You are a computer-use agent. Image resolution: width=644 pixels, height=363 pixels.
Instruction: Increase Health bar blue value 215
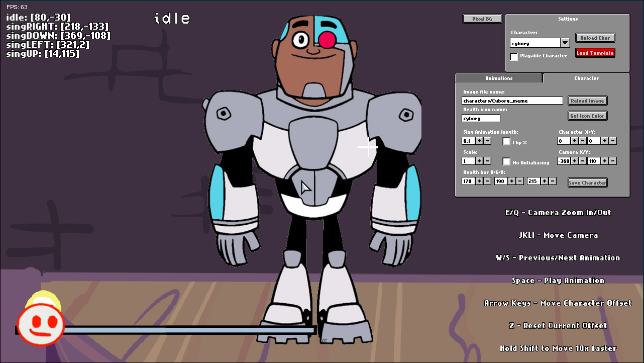click(545, 181)
